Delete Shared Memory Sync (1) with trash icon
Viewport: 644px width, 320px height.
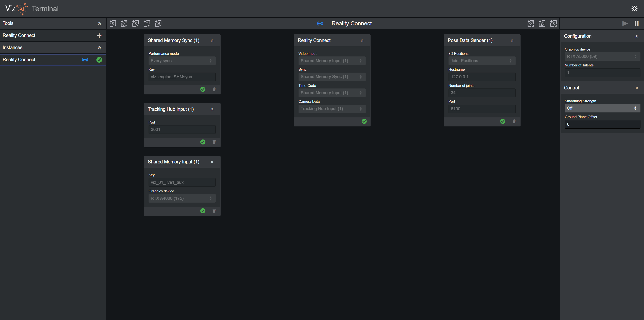[x=214, y=89]
